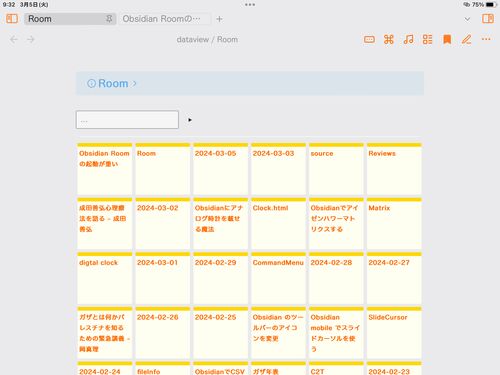
Task: Open the 2024-02-26 note card
Action: click(x=163, y=333)
